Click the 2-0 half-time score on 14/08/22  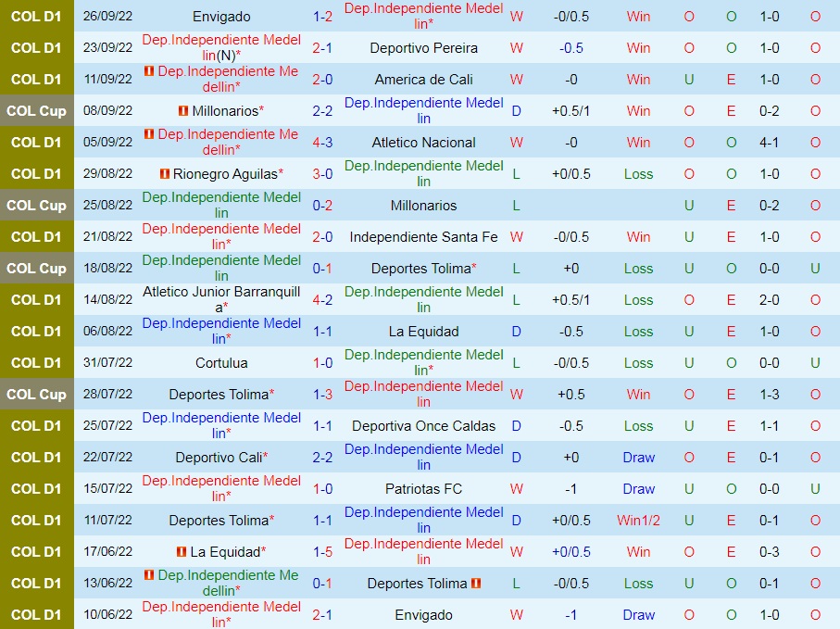click(770, 300)
